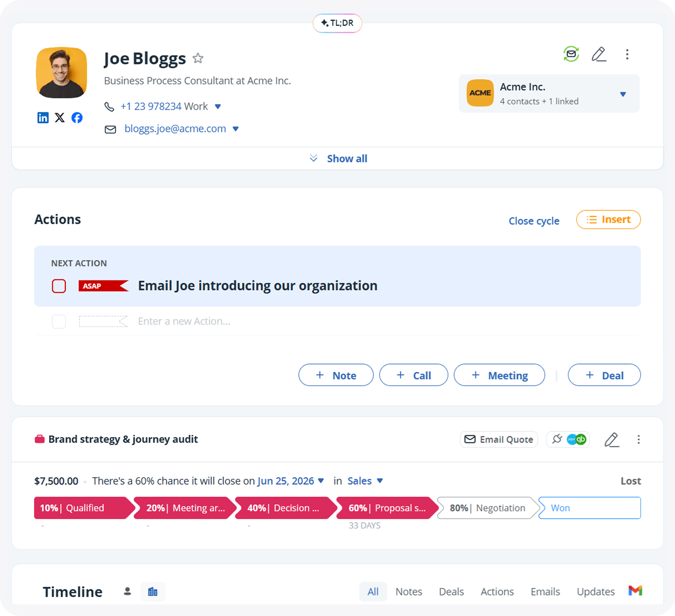Click Email Quote button
The width and height of the screenshot is (675, 616).
pos(499,439)
